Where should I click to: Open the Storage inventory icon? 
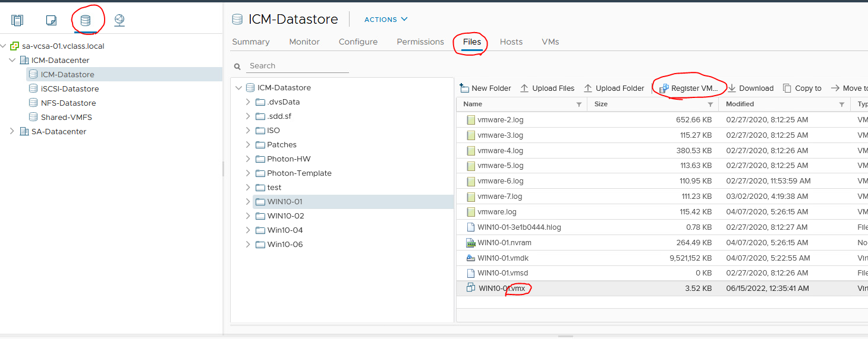click(x=86, y=20)
